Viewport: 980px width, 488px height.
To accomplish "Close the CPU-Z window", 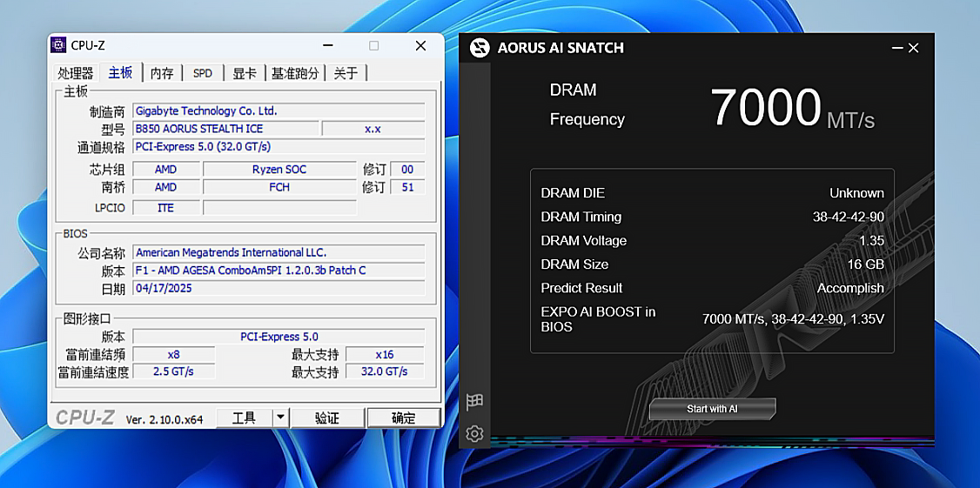I will tap(420, 45).
